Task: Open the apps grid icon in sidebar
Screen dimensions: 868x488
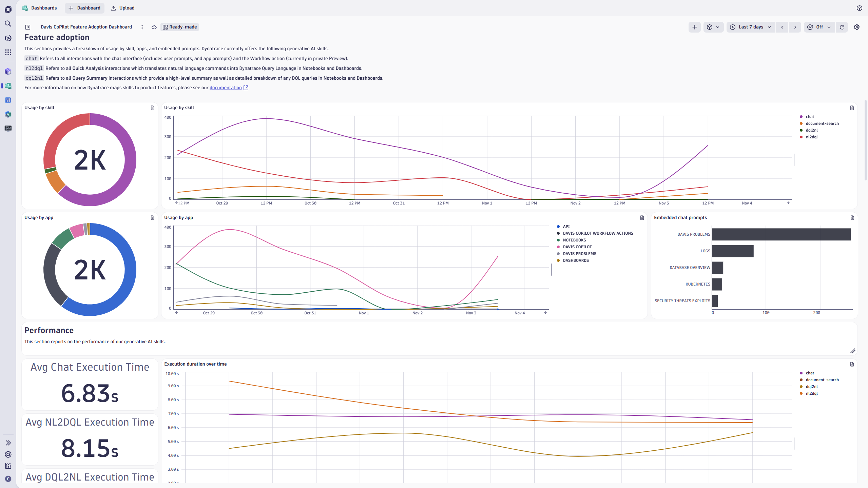Action: click(x=8, y=52)
